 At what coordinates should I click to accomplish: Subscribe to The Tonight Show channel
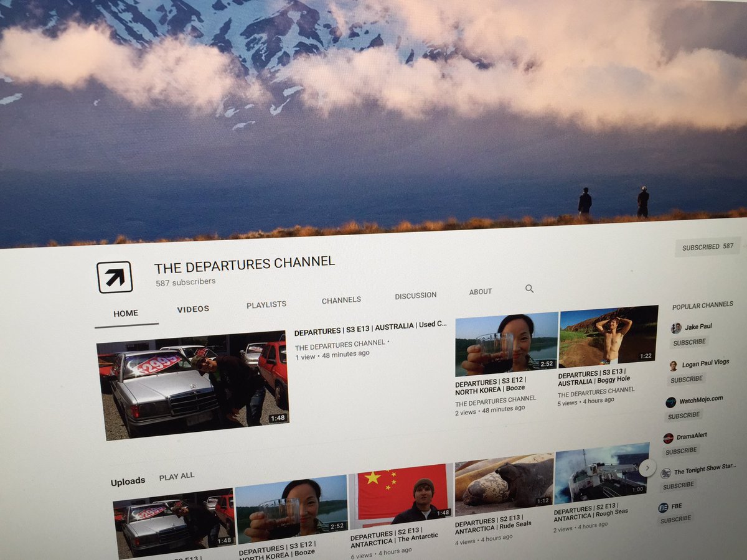(x=679, y=485)
